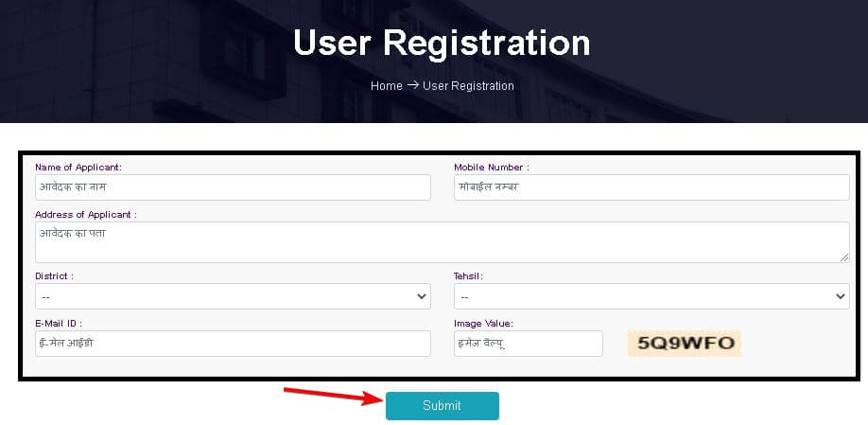Click the "Tehsil:" field label
The width and height of the screenshot is (868, 425).
tap(469, 275)
